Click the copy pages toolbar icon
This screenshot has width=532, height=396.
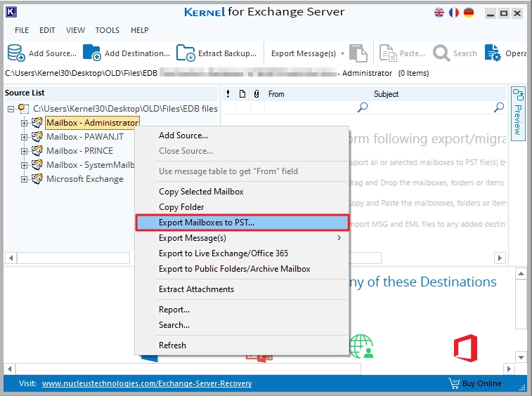(x=358, y=53)
